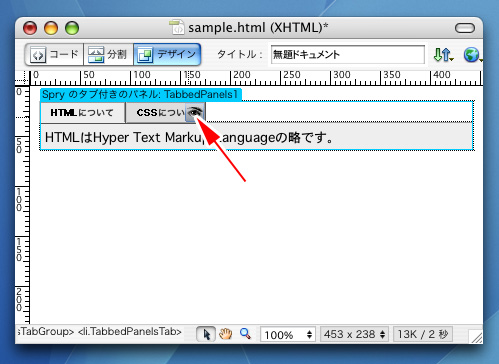
Task: Select the HTMLについて tab
Action: [x=82, y=113]
